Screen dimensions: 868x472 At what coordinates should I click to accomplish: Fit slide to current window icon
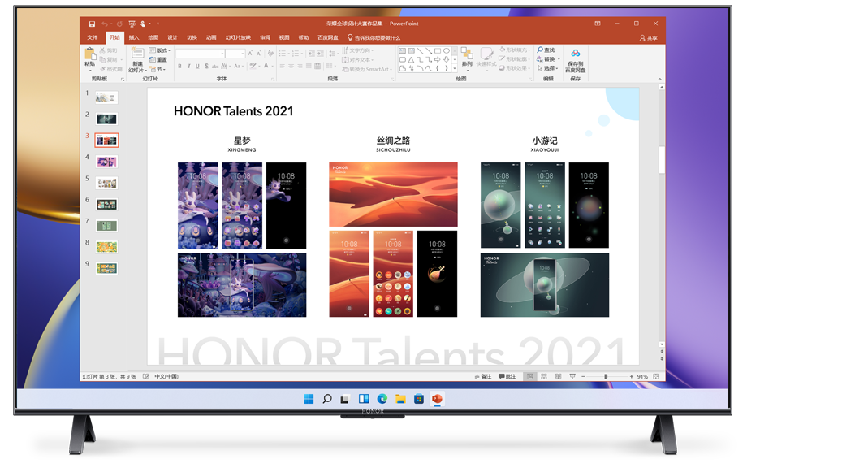pyautogui.click(x=656, y=376)
